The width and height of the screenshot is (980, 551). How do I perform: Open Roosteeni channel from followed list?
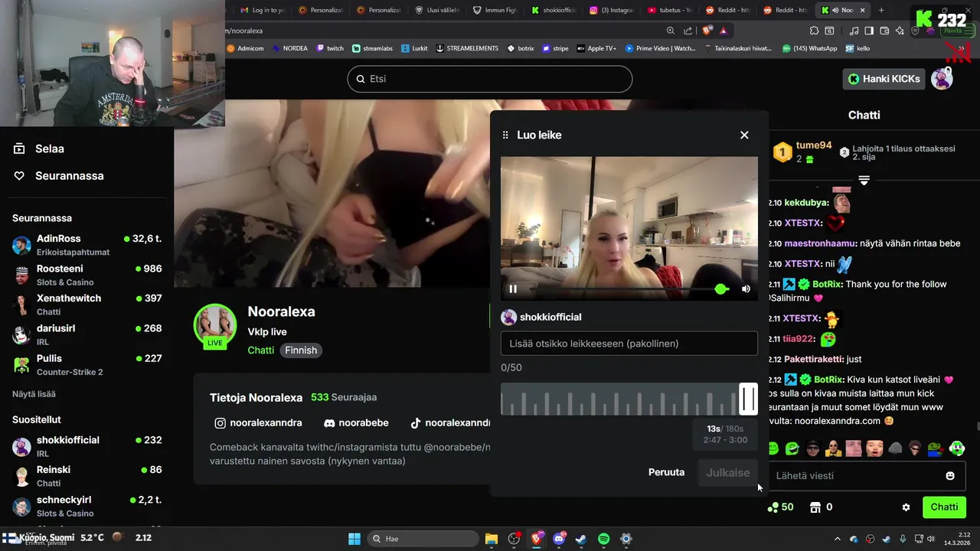point(87,275)
